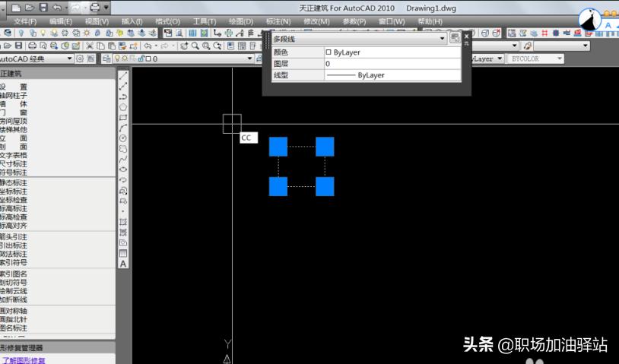Click 尺寸标注 in the Tianzheng panel
Viewport: 619px width, 364px height.
(x=13, y=164)
